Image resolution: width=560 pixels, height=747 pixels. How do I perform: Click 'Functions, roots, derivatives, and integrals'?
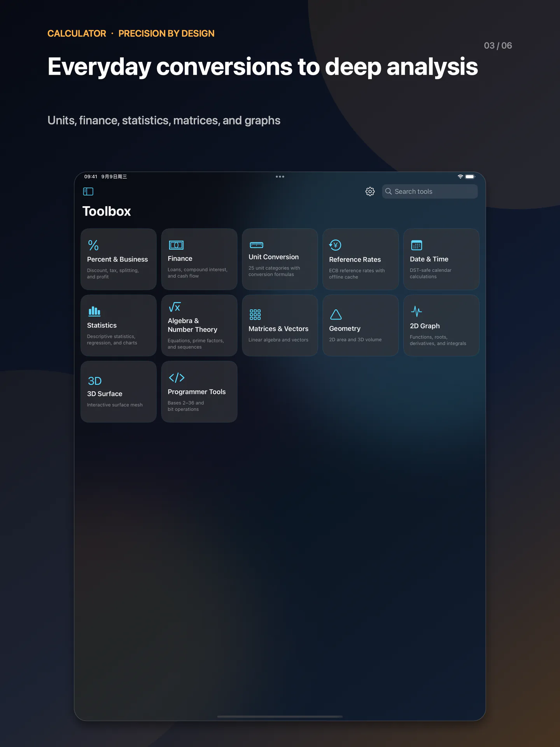(x=438, y=340)
